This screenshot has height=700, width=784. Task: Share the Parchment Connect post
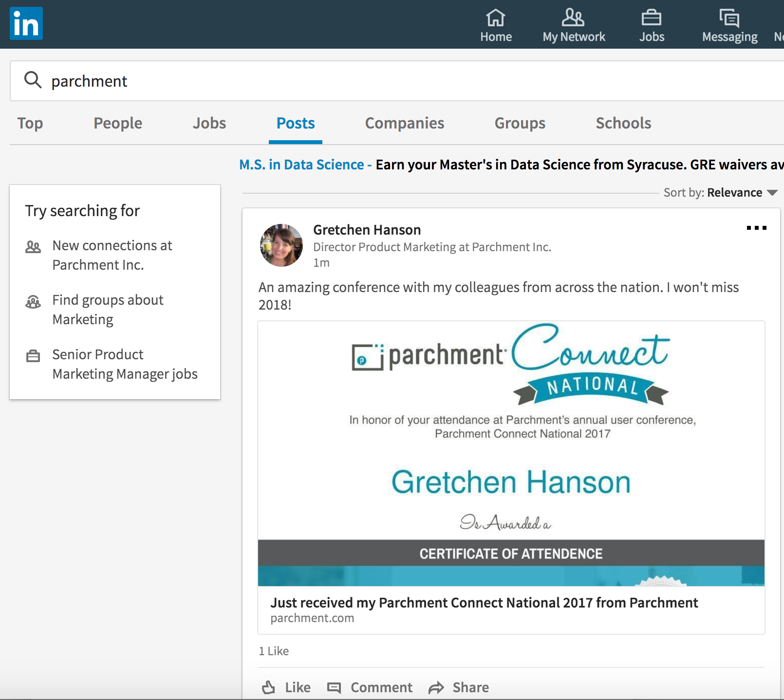[x=459, y=687]
